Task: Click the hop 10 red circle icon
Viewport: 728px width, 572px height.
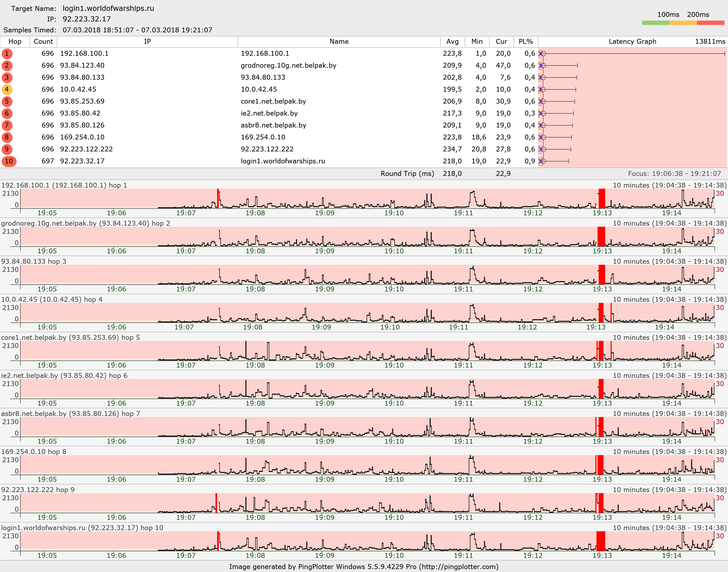Action: click(x=9, y=161)
